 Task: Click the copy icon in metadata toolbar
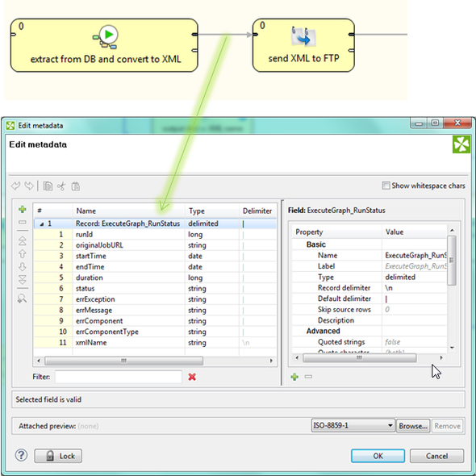[48, 186]
